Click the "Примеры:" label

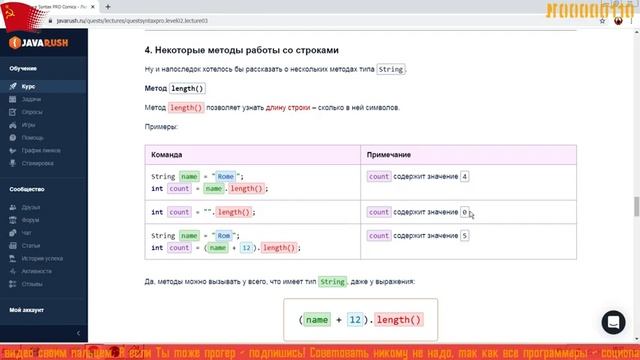pos(161,127)
